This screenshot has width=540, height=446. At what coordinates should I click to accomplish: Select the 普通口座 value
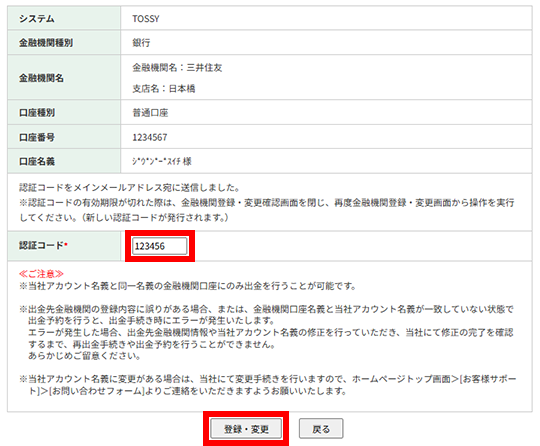150,113
